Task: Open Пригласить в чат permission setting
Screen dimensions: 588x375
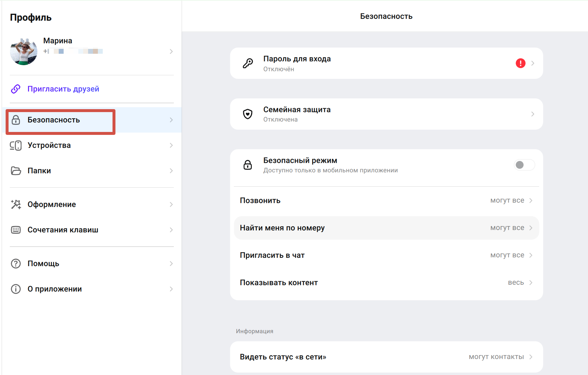Action: click(386, 255)
